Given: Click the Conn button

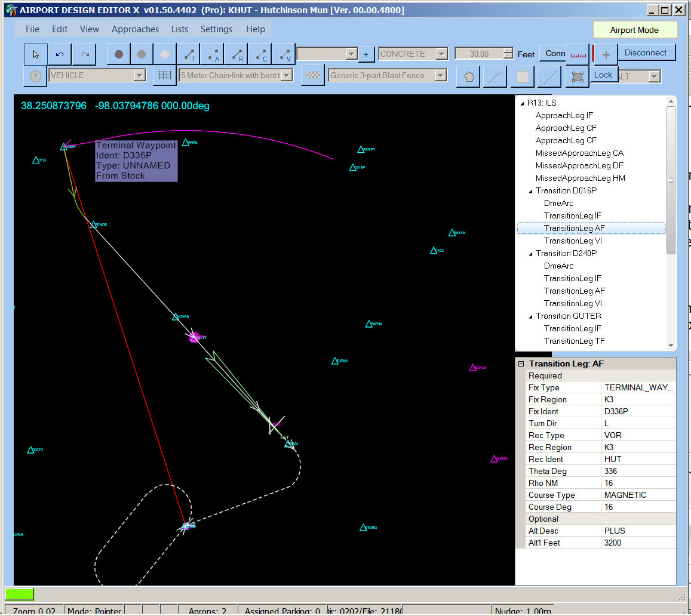Looking at the screenshot, I should coord(553,53).
